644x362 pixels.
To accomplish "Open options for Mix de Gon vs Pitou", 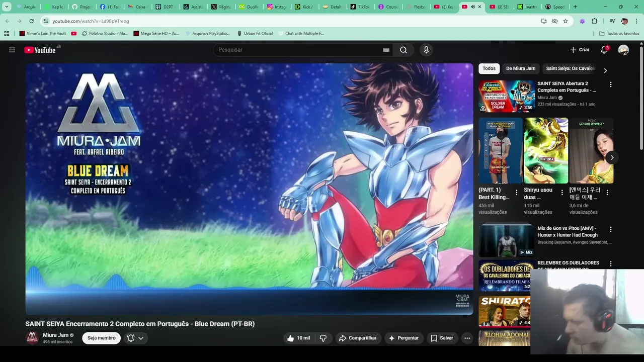I will [611, 229].
